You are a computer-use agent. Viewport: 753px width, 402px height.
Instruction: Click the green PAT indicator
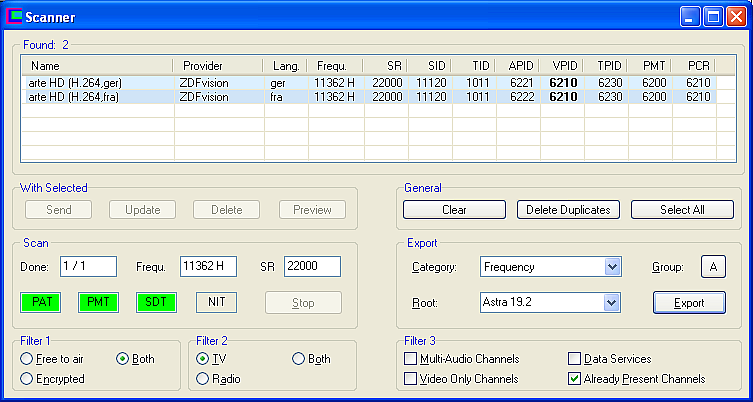(41, 302)
